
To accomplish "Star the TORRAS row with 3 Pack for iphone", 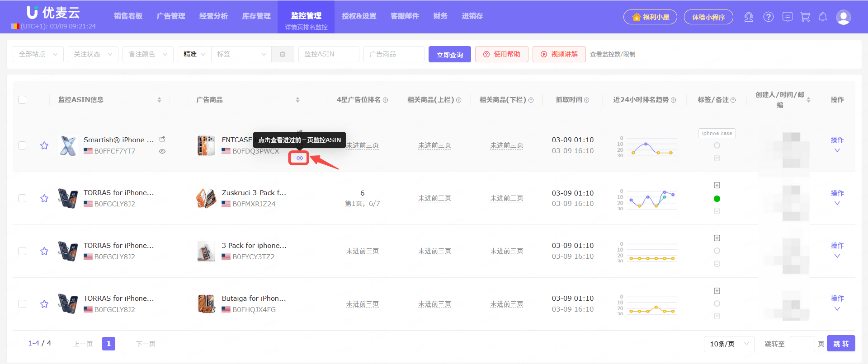I will (x=44, y=251).
